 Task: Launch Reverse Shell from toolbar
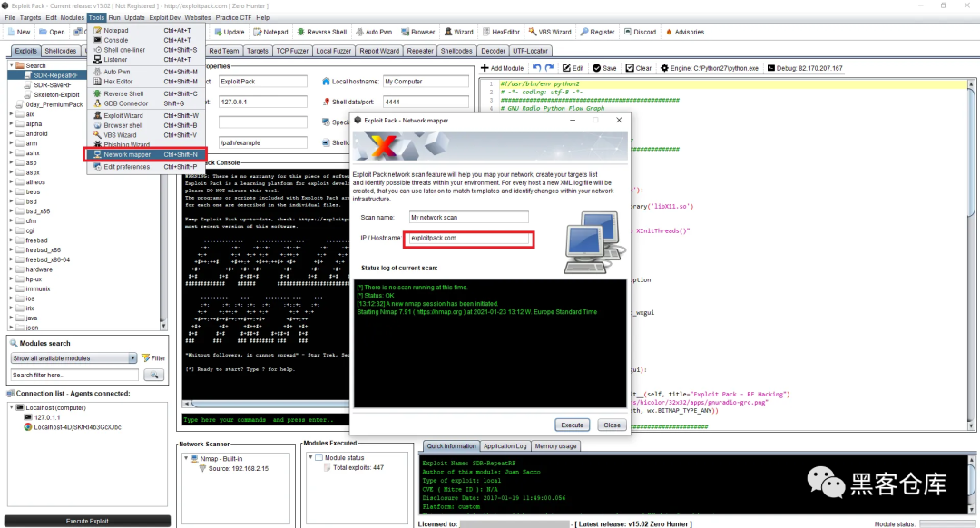point(322,32)
